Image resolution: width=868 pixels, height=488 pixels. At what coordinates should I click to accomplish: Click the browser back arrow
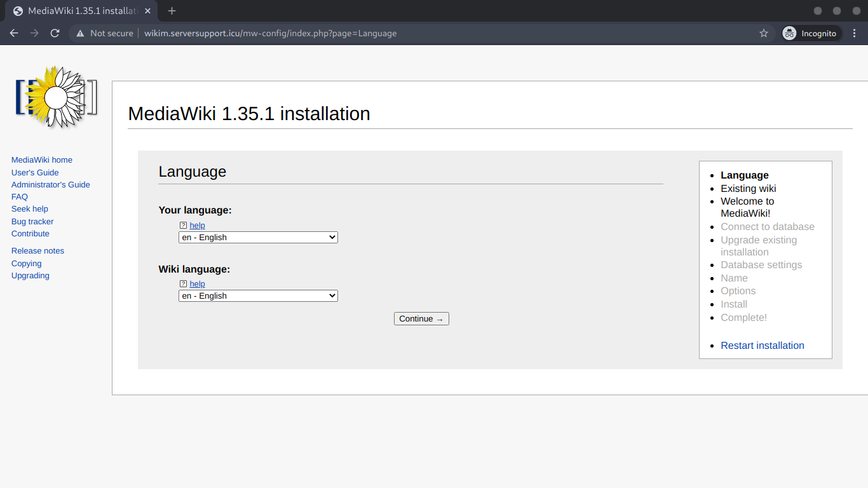click(14, 33)
